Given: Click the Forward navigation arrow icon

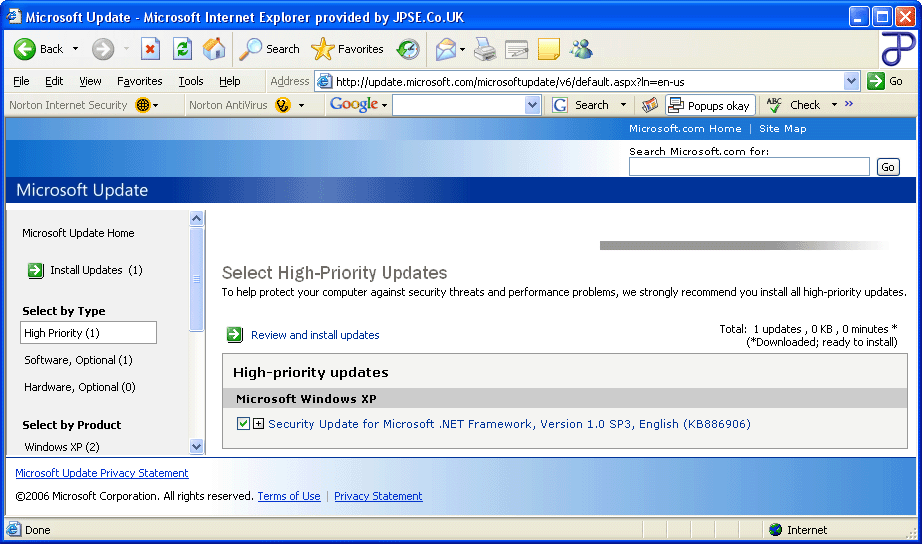Looking at the screenshot, I should click(102, 49).
